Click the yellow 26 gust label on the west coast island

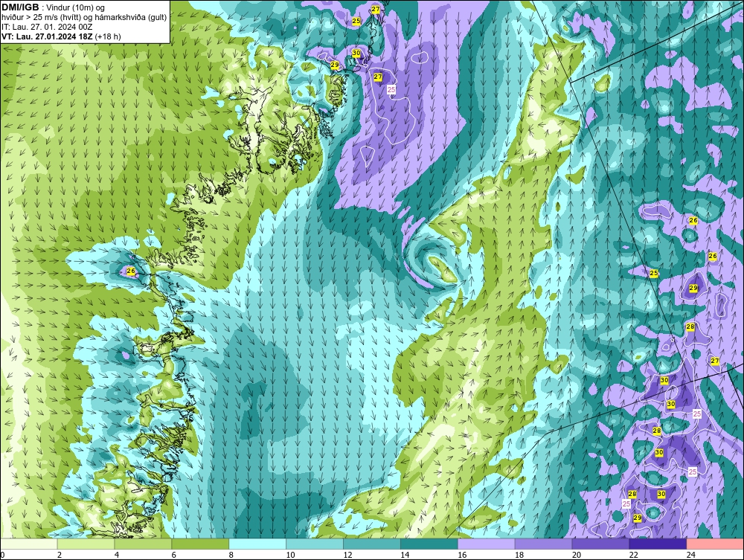click(x=131, y=271)
